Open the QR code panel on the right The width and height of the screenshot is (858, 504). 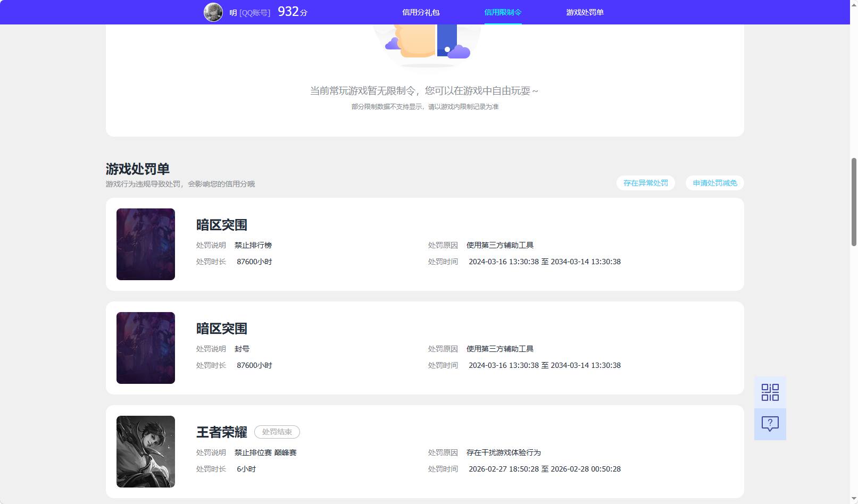[769, 392]
